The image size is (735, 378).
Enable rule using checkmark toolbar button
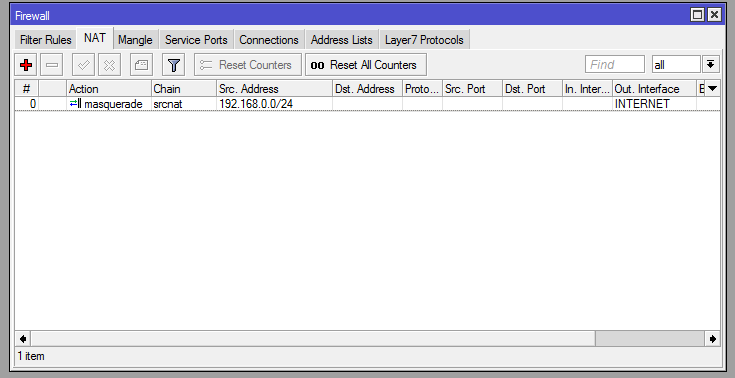click(x=83, y=65)
